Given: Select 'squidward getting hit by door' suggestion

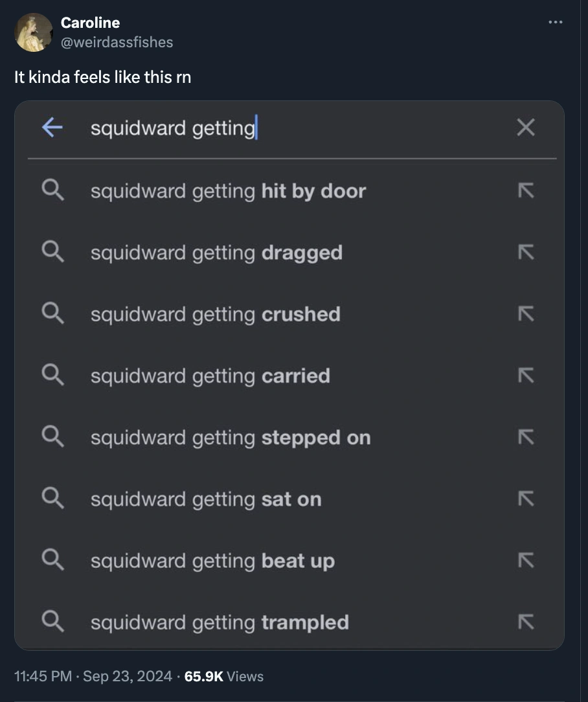Looking at the screenshot, I should [x=228, y=191].
